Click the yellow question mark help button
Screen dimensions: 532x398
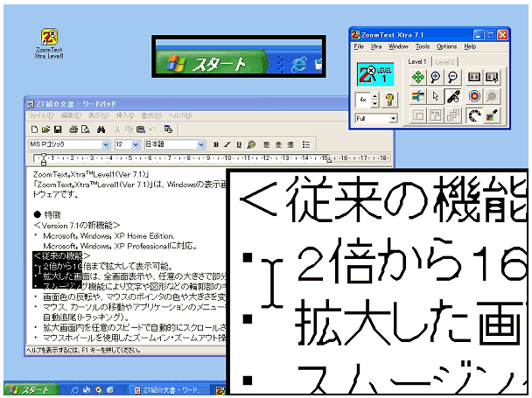389,100
